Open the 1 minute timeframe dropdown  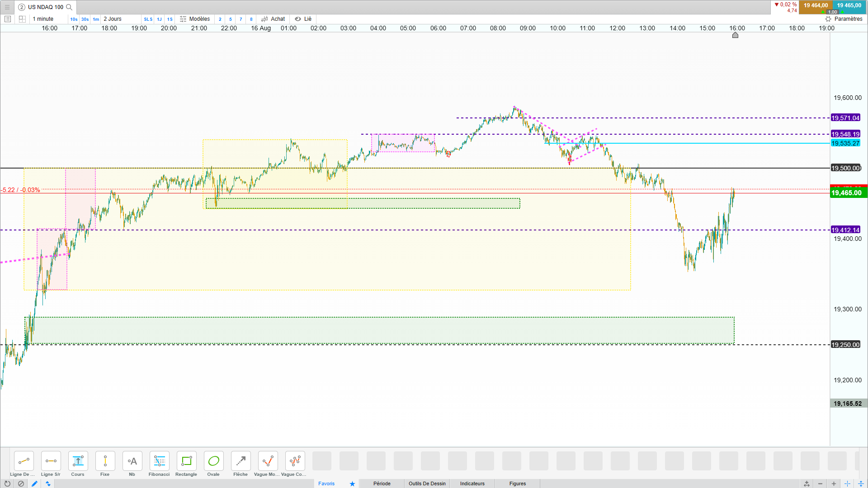[43, 19]
